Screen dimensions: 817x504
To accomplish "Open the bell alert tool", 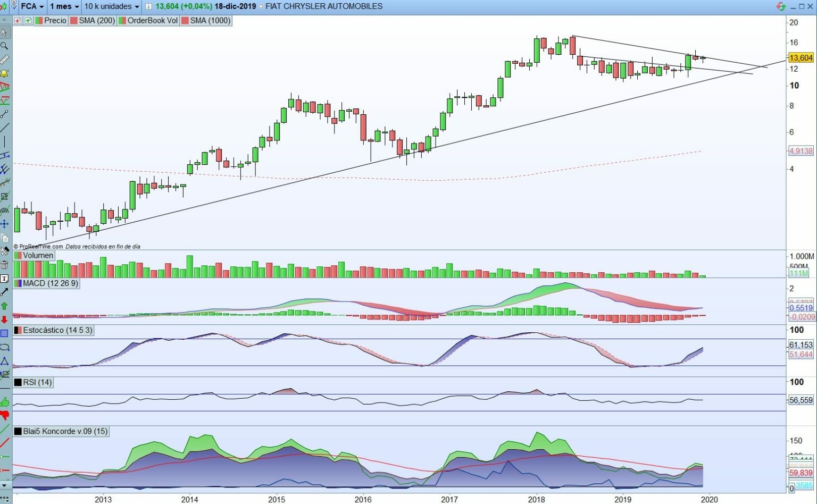I will (4, 73).
